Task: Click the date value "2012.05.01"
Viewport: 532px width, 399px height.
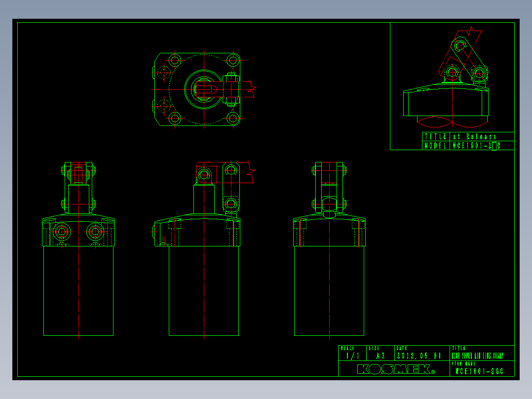Action: tap(419, 356)
